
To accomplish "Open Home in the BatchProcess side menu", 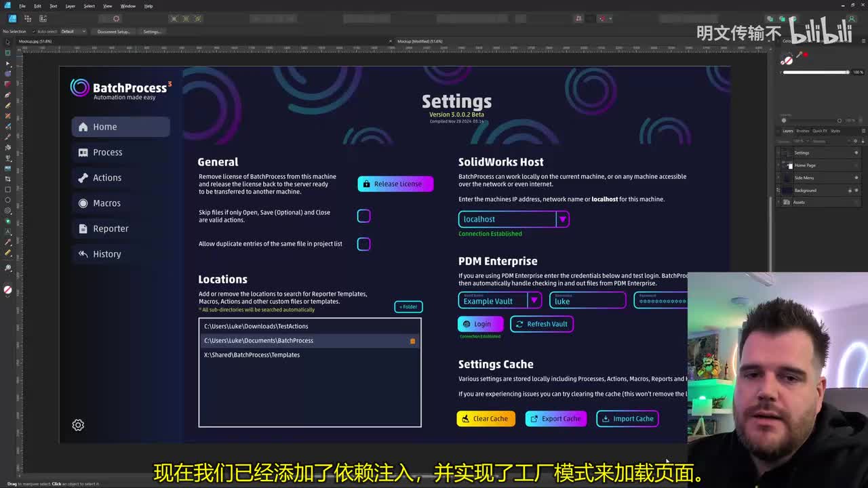I will click(121, 127).
